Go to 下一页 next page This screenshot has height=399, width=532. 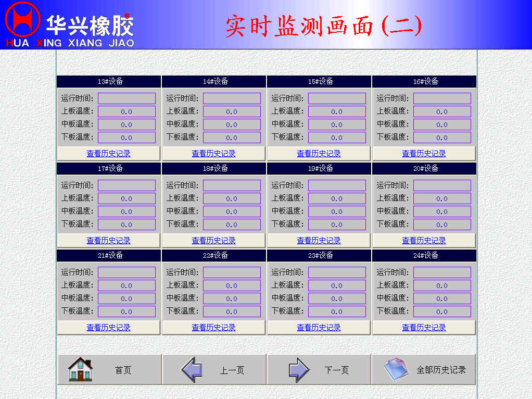click(319, 369)
